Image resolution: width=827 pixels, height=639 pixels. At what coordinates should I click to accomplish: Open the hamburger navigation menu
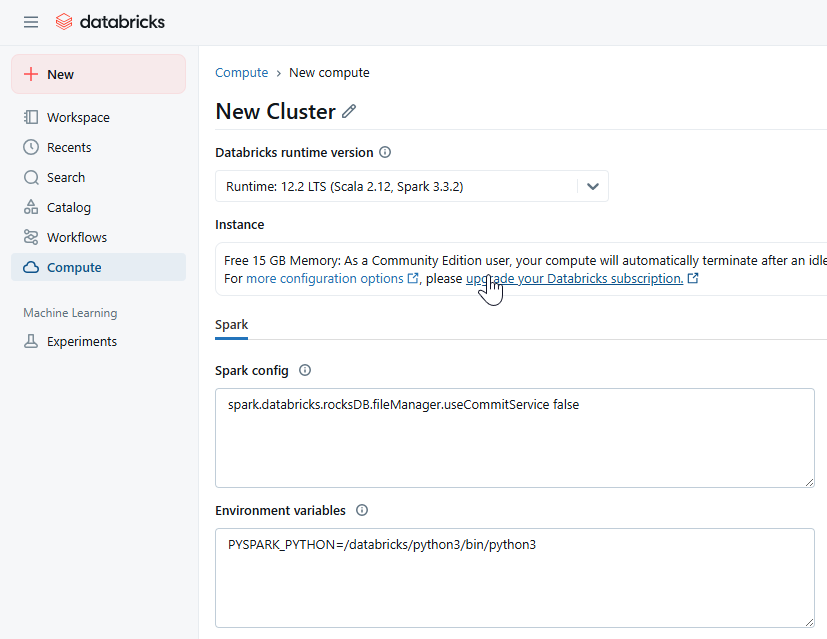(31, 22)
